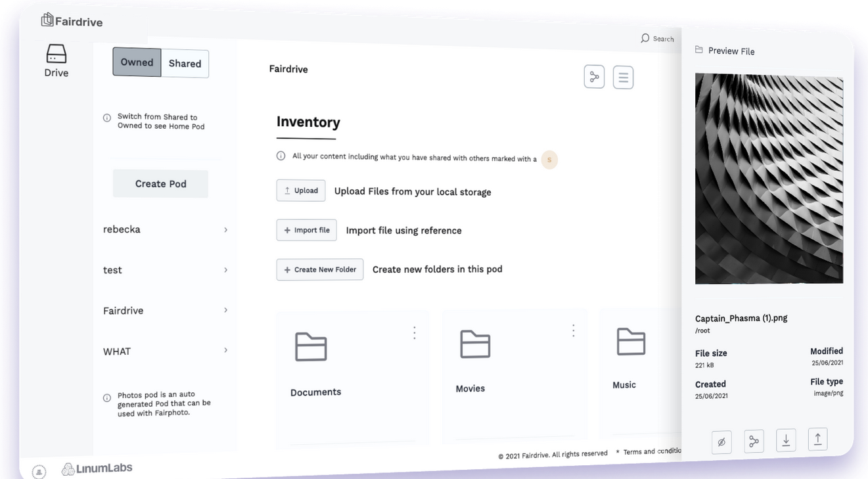Expand the rebecka pod chevron

click(225, 230)
